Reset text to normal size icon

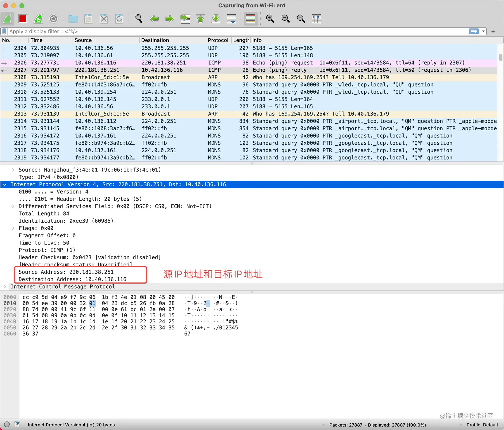(301, 19)
